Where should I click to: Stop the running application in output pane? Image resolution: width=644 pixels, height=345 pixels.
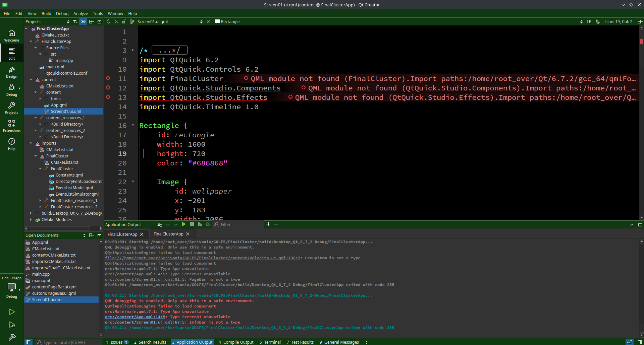[192, 224]
